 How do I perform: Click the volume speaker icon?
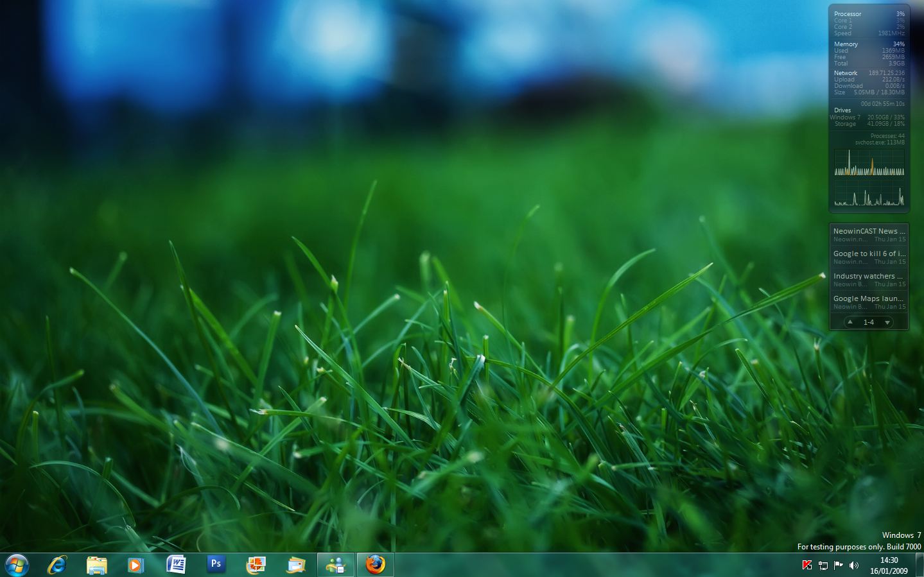(853, 565)
